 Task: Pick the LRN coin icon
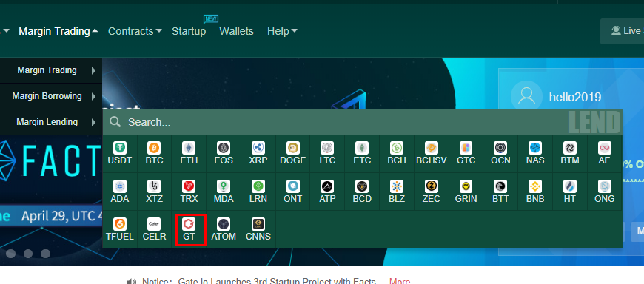tap(258, 186)
